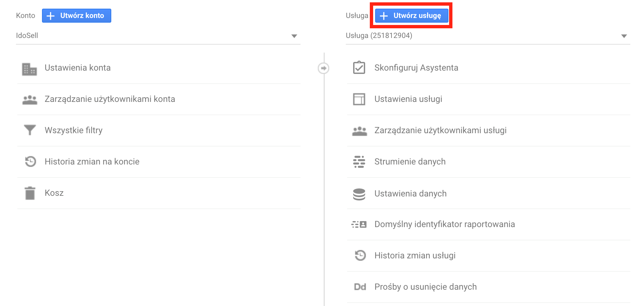Open the Usługa (251812904) property dropdown

pyautogui.click(x=487, y=36)
